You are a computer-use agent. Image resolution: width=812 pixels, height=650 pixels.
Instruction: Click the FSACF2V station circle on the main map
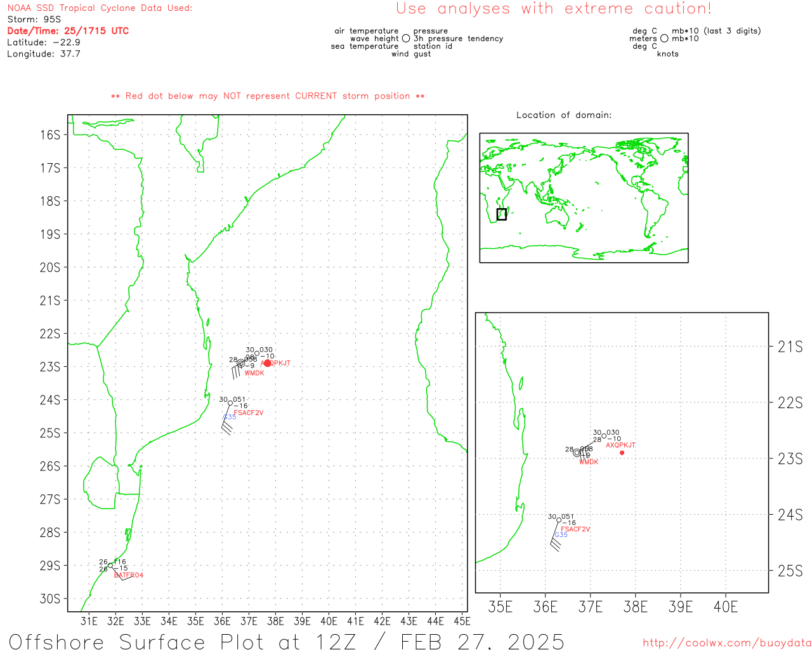coord(230,403)
